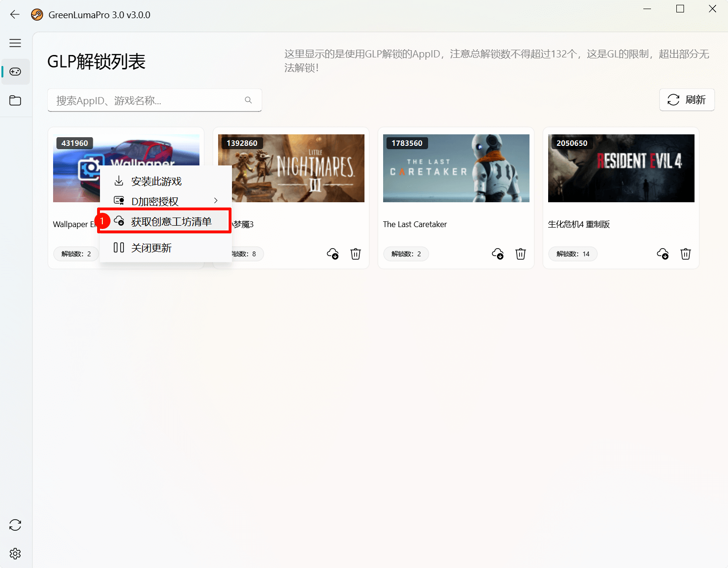The width and height of the screenshot is (728, 568).
Task: Click the hamburger menu icon
Action: [x=15, y=43]
